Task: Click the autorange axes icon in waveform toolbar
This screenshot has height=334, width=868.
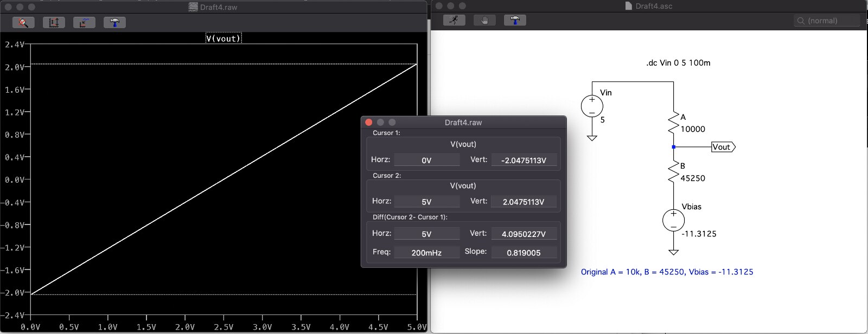Action: pos(54,22)
